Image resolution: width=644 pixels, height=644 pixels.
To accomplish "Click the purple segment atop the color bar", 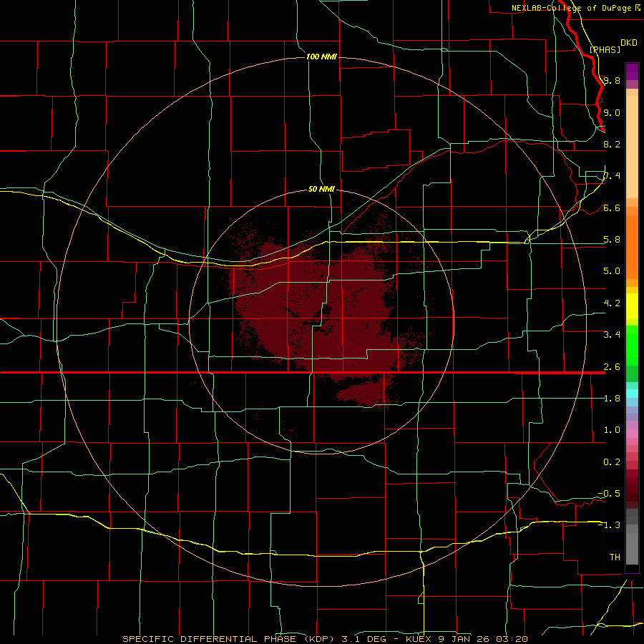I will coord(632,72).
